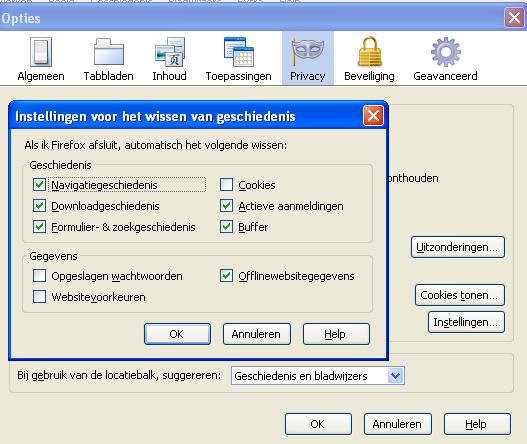This screenshot has width=527, height=444.
Task: Uncheck the Buffer checkbox
Action: coord(227,227)
